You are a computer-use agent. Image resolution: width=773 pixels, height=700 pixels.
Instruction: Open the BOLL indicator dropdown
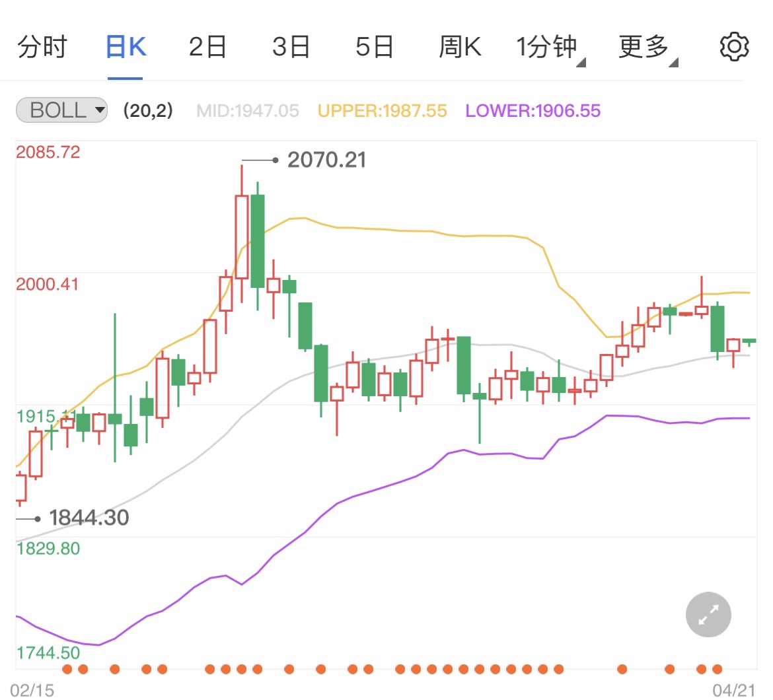61,110
